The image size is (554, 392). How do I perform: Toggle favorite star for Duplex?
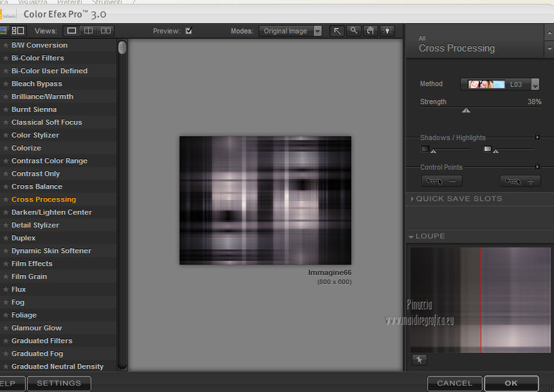tap(5, 238)
